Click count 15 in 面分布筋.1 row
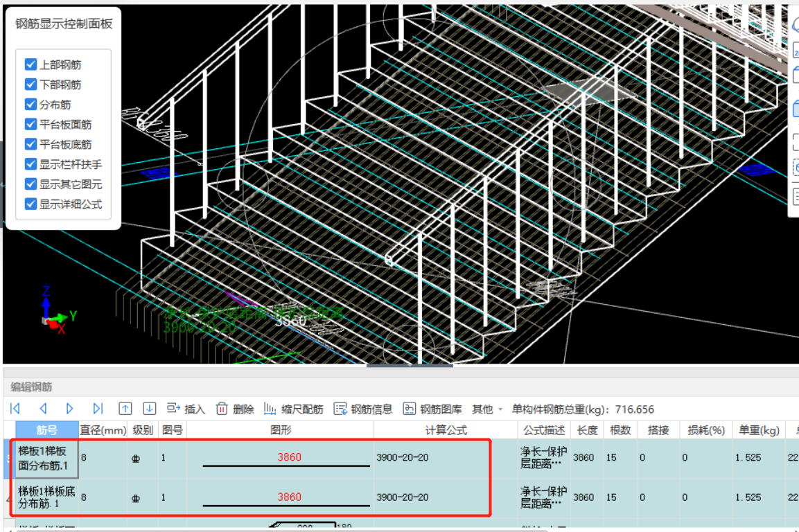 click(x=611, y=458)
